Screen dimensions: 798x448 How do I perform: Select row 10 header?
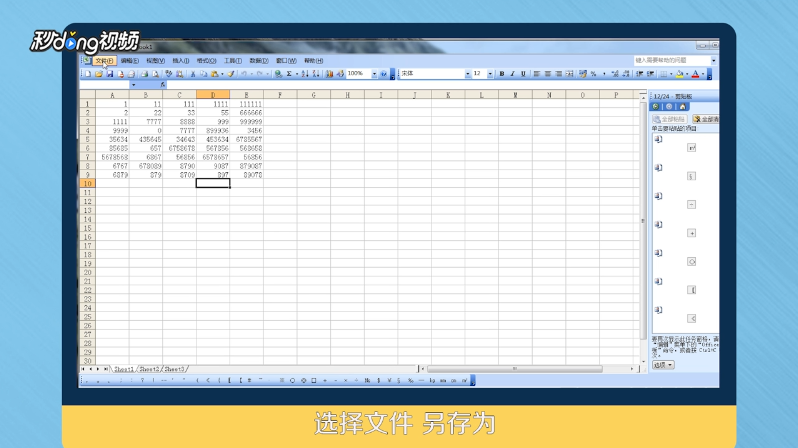88,183
